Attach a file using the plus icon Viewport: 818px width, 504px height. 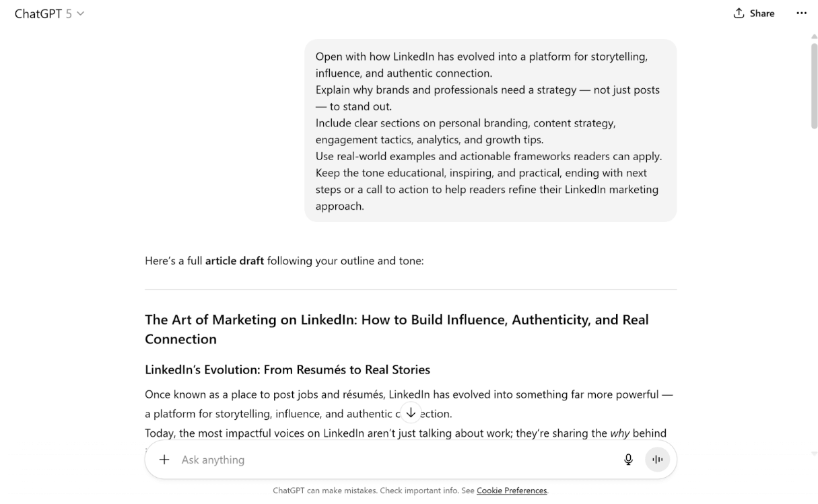164,460
